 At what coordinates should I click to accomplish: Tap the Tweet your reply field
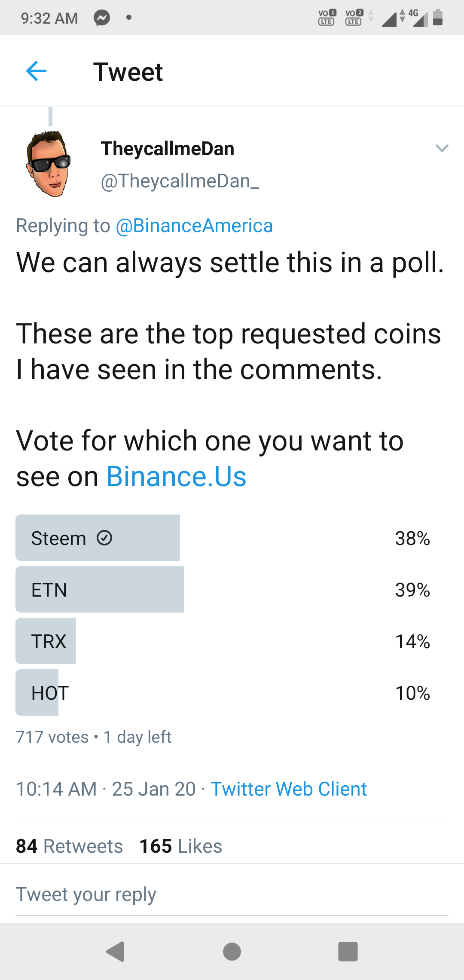232,894
